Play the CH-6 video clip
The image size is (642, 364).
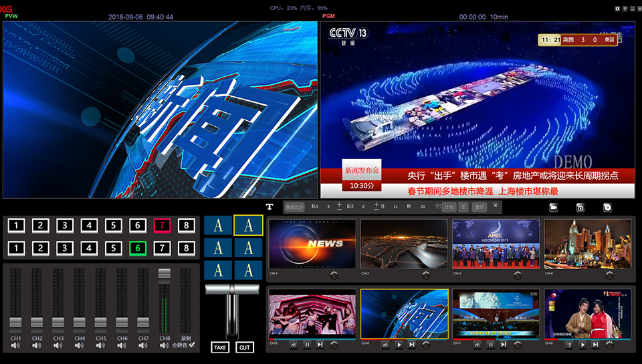point(399,345)
